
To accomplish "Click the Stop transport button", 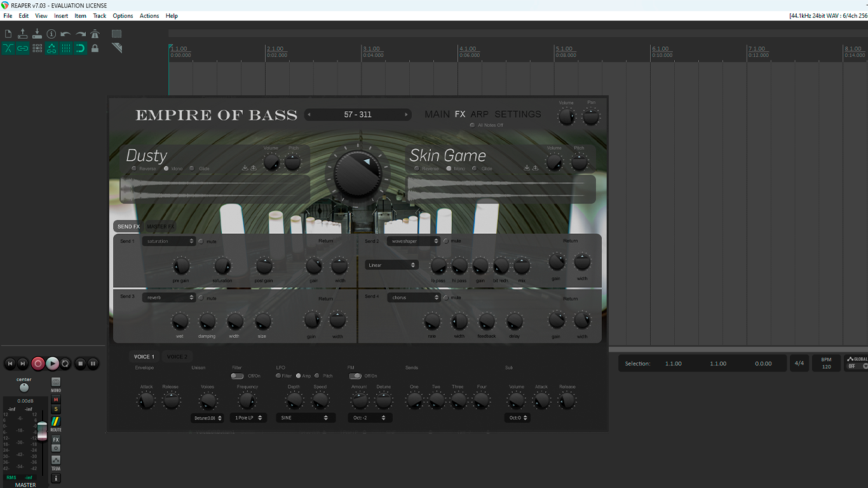I will tap(80, 363).
